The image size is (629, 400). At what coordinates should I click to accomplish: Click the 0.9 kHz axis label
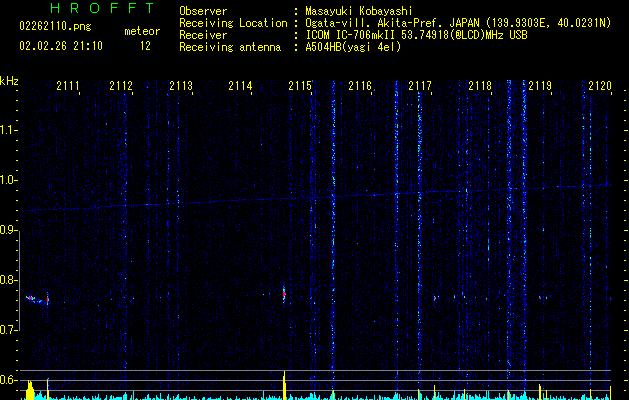pyautogui.click(x=7, y=230)
